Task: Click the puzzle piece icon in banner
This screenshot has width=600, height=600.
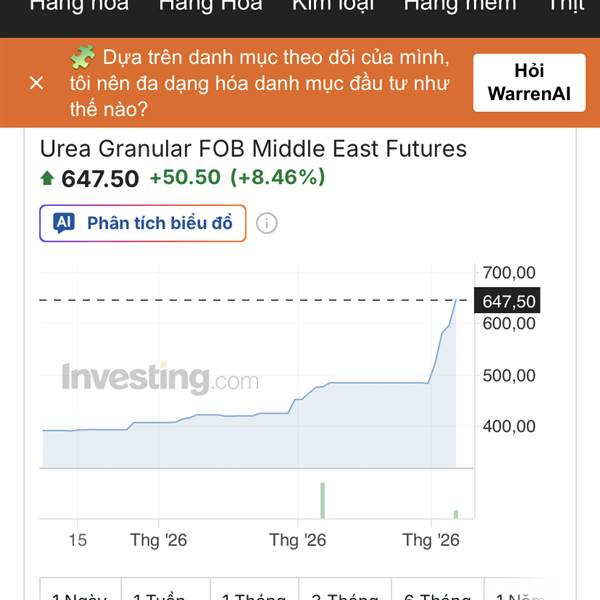Action: point(83,57)
